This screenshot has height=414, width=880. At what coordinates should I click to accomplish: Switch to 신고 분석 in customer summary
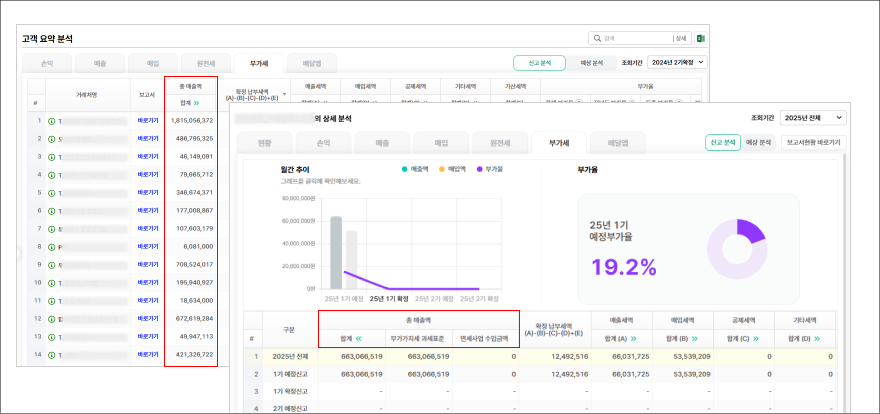point(538,62)
